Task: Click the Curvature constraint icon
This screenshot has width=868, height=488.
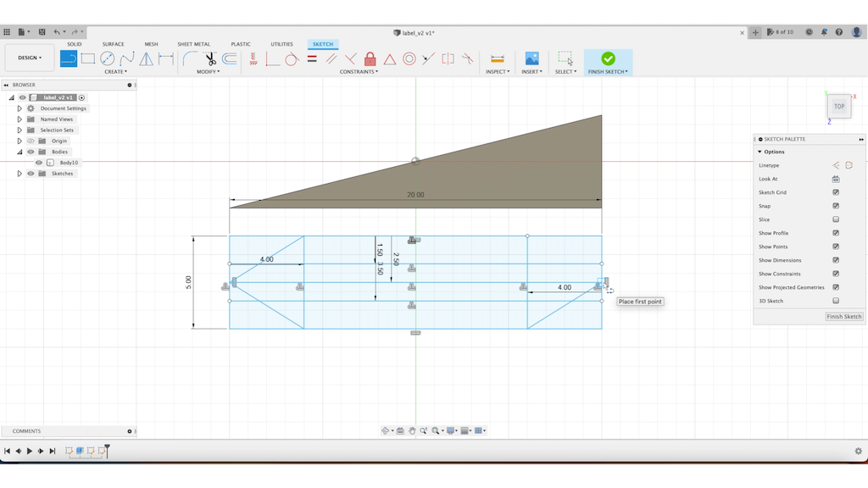Action: click(468, 58)
